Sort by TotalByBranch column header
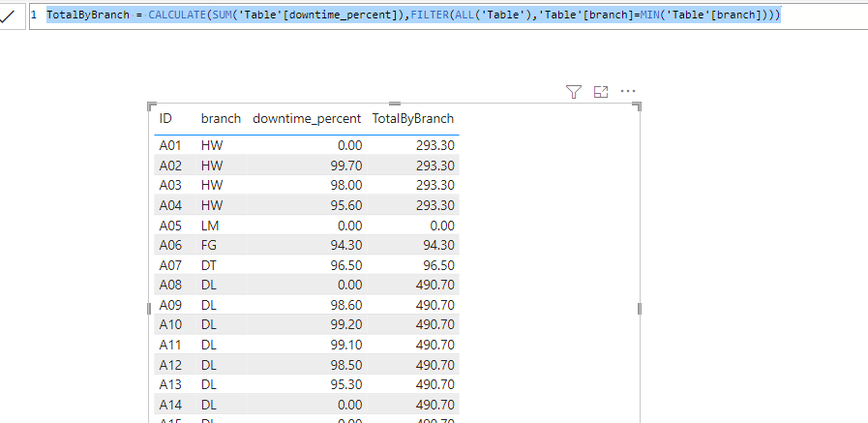The height and width of the screenshot is (423, 868). point(413,118)
